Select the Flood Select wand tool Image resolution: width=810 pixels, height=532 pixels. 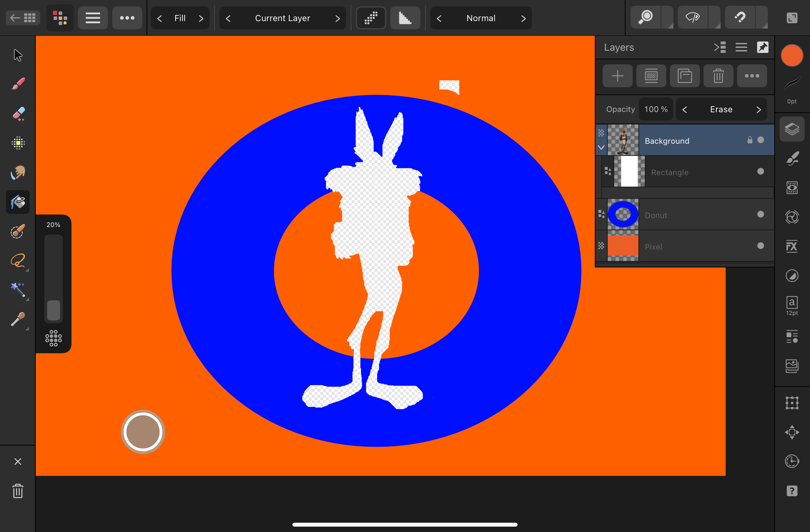pyautogui.click(x=18, y=290)
